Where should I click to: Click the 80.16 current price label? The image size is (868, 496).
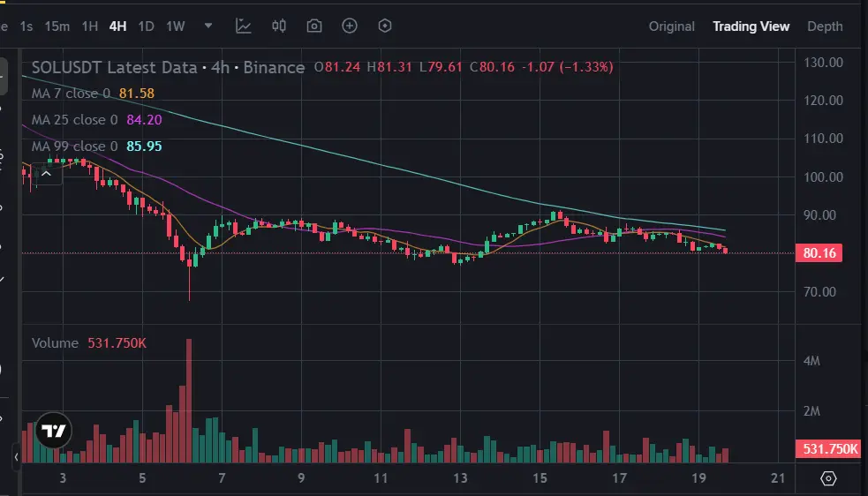(x=819, y=253)
